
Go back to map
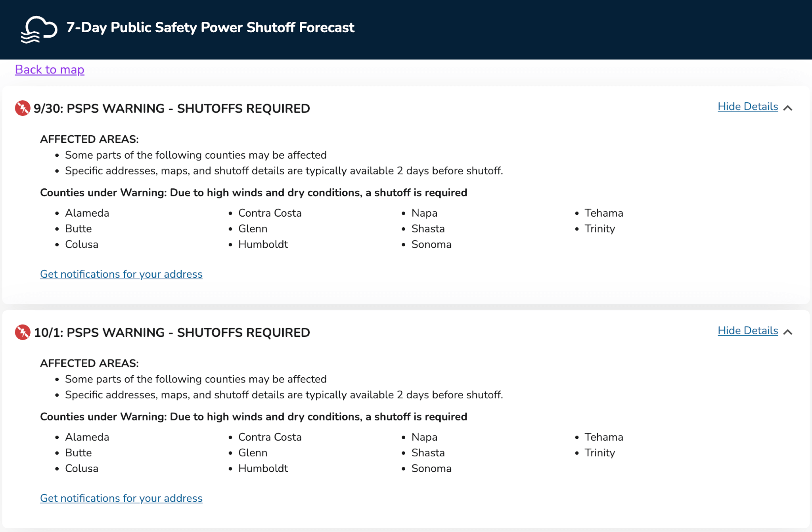pyautogui.click(x=50, y=69)
